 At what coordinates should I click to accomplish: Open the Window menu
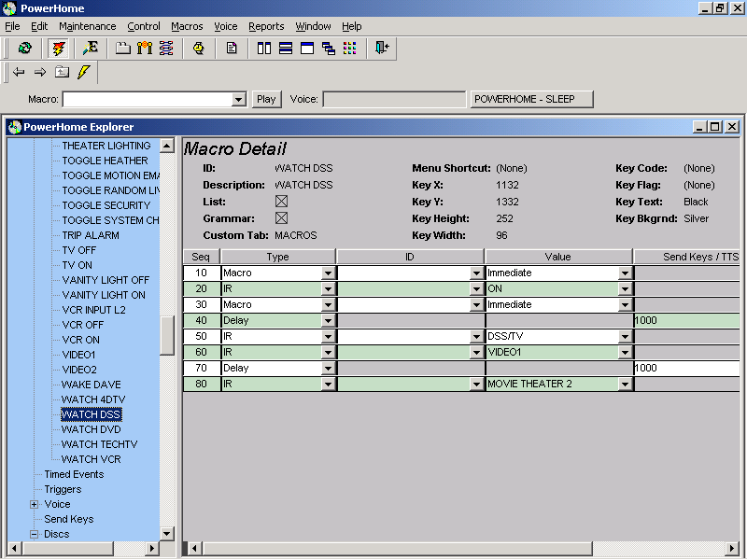point(313,26)
